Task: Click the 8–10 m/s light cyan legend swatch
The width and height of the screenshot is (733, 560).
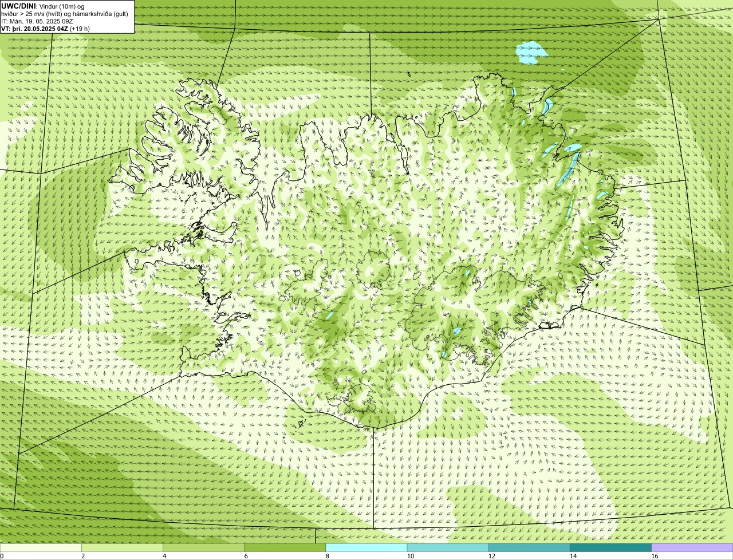Action: 366,548
